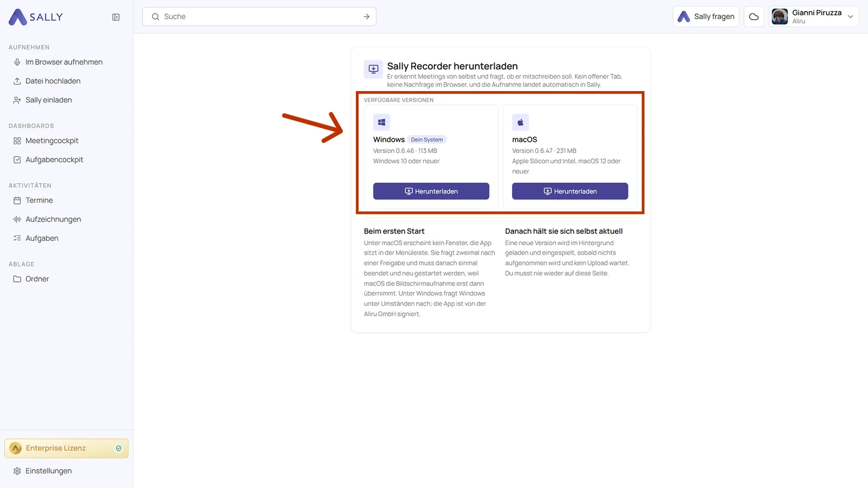Click the Windows card title

click(389, 140)
